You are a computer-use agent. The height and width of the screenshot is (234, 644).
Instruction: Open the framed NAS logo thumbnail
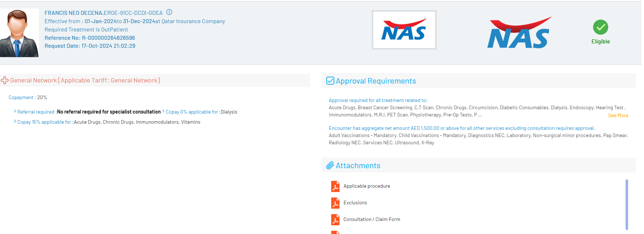pos(404,30)
